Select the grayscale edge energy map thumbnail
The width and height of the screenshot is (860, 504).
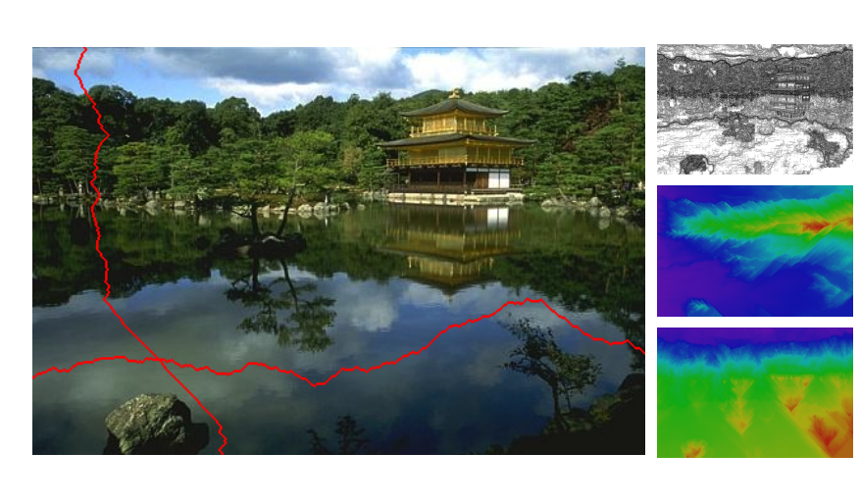755,109
